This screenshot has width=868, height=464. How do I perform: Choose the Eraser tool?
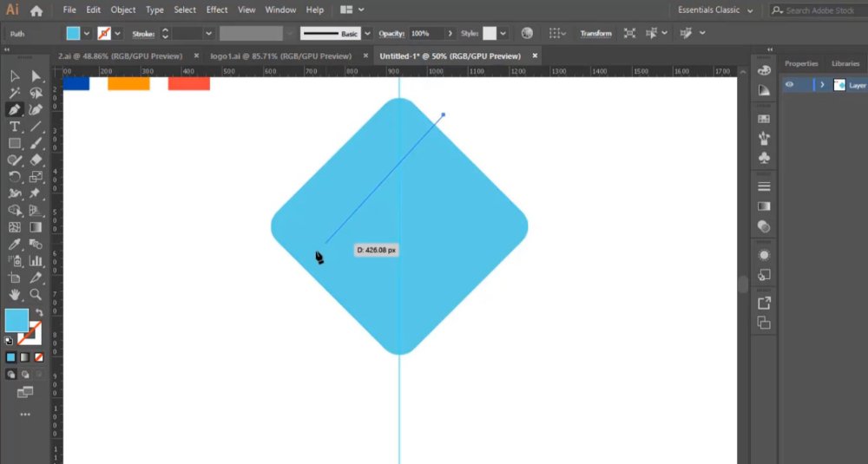point(36,160)
